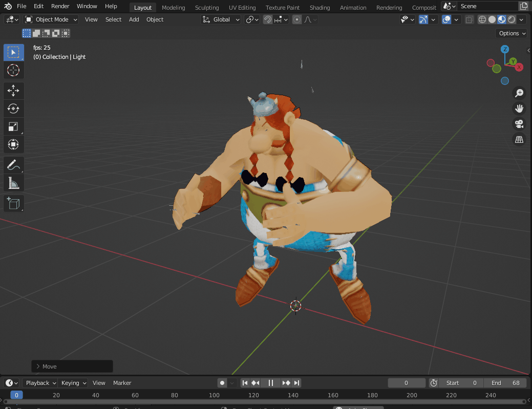Click the Start frame field
Viewport: 532px width, 409px height.
[x=461, y=383]
